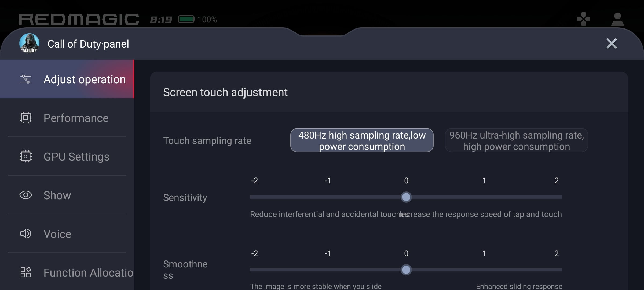Close the Call of Duty panel
The image size is (644, 290).
(x=612, y=44)
